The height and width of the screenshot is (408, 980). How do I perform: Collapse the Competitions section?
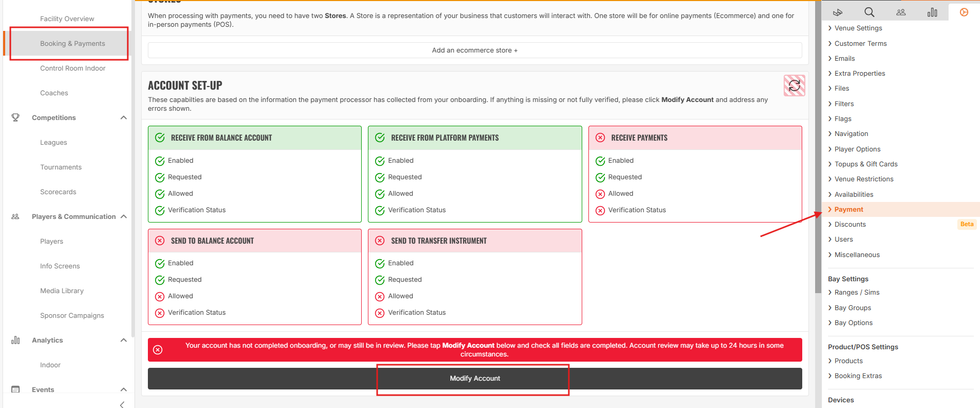point(124,117)
